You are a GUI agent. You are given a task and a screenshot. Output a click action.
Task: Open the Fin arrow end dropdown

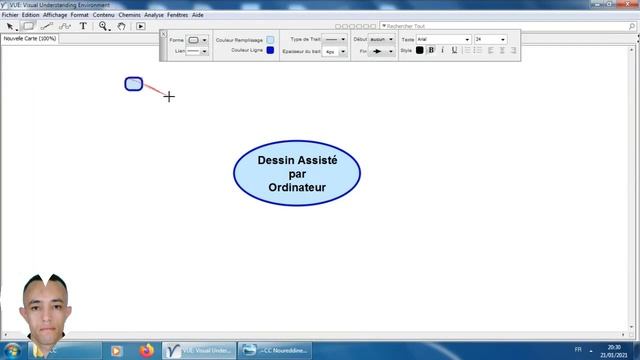point(381,51)
